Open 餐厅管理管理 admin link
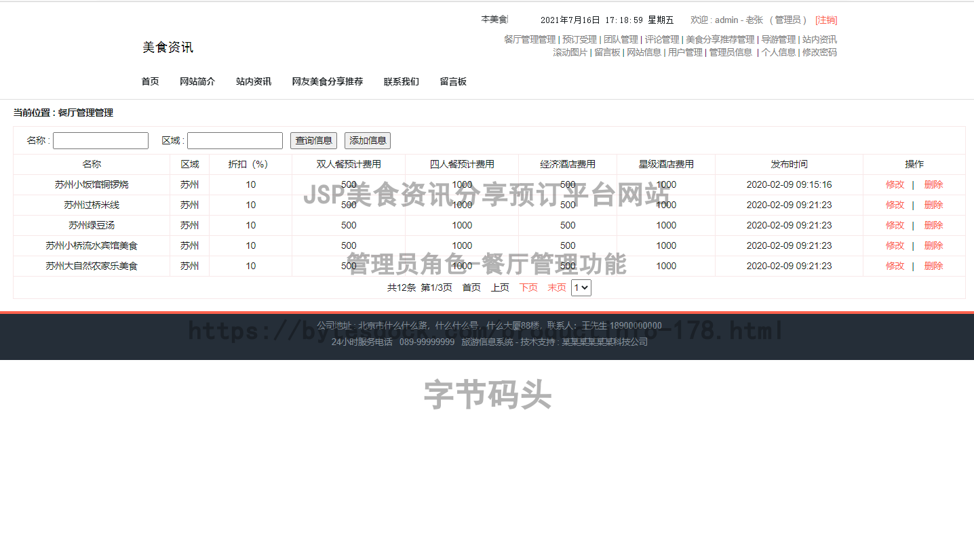The width and height of the screenshot is (974, 560). [x=530, y=39]
